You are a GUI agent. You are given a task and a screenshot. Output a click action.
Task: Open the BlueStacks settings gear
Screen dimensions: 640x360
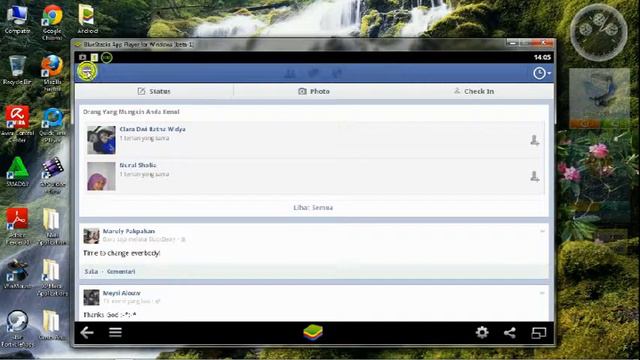click(482, 332)
